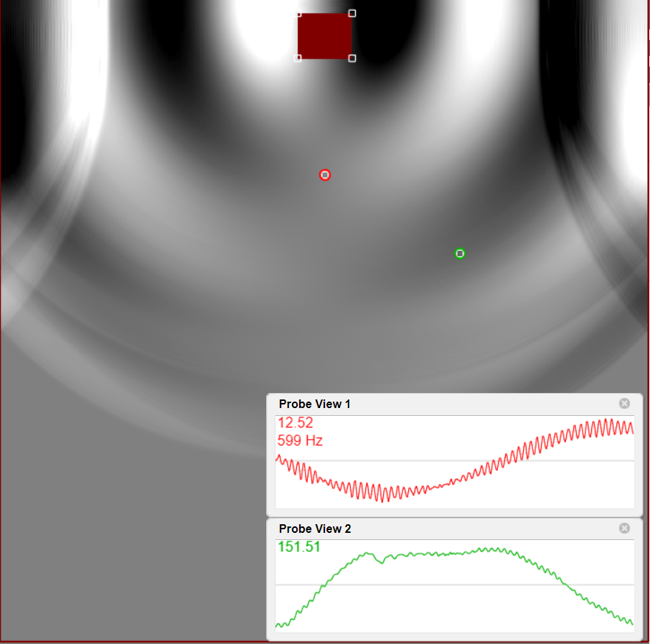Click the bottom-right handle of red rectangle
650x644 pixels.
(352, 58)
